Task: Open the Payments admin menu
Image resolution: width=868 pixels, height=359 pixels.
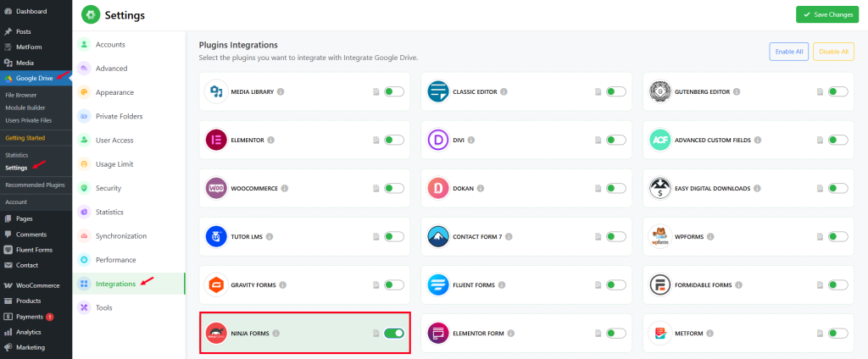Action: tap(36, 317)
